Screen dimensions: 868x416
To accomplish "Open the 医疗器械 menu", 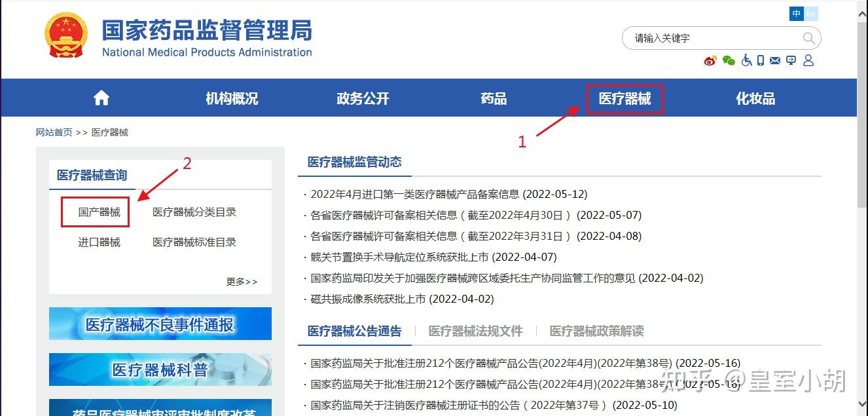I will click(625, 98).
